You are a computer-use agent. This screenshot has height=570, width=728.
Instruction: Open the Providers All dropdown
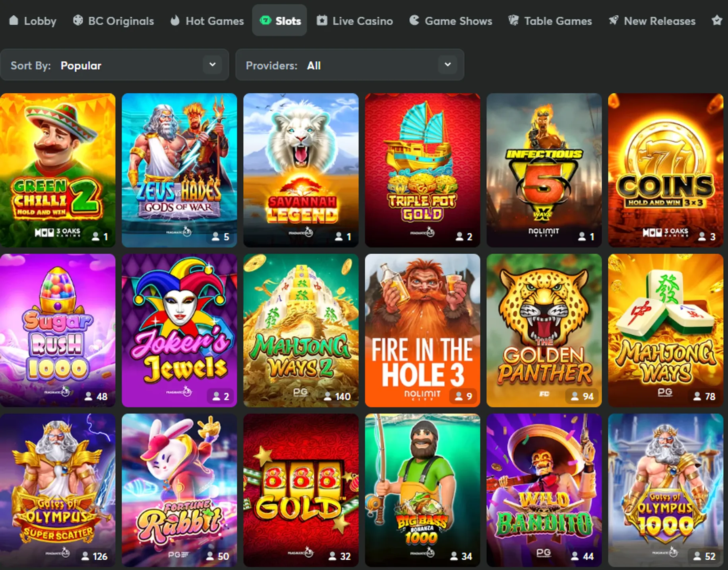coord(350,65)
